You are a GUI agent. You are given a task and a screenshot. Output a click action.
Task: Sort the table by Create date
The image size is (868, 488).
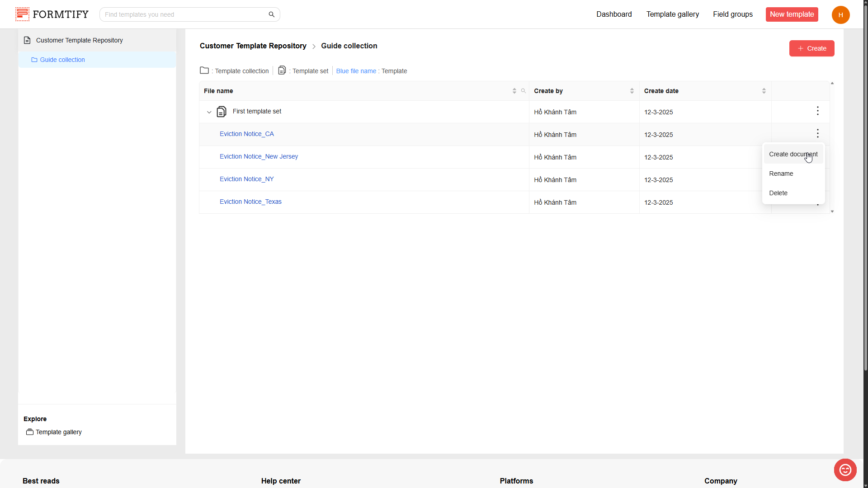tap(764, 91)
